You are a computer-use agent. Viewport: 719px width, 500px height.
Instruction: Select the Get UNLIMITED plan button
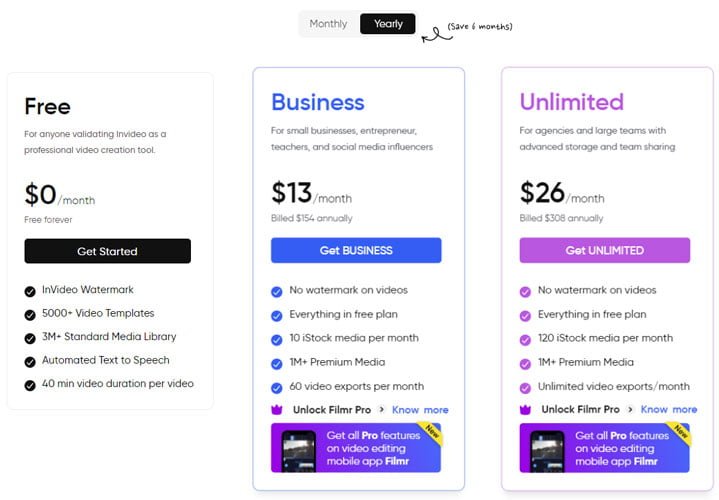click(x=604, y=250)
